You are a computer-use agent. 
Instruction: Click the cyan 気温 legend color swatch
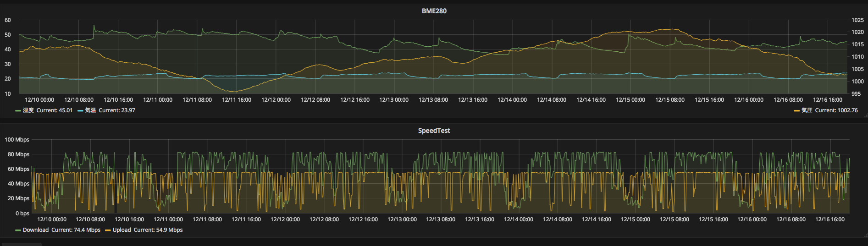click(80, 111)
